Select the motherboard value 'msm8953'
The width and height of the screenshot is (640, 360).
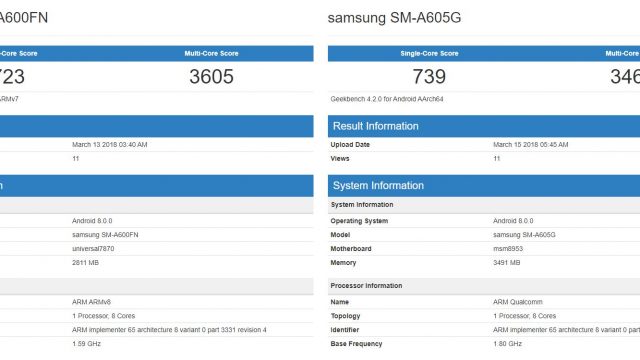(x=508, y=249)
